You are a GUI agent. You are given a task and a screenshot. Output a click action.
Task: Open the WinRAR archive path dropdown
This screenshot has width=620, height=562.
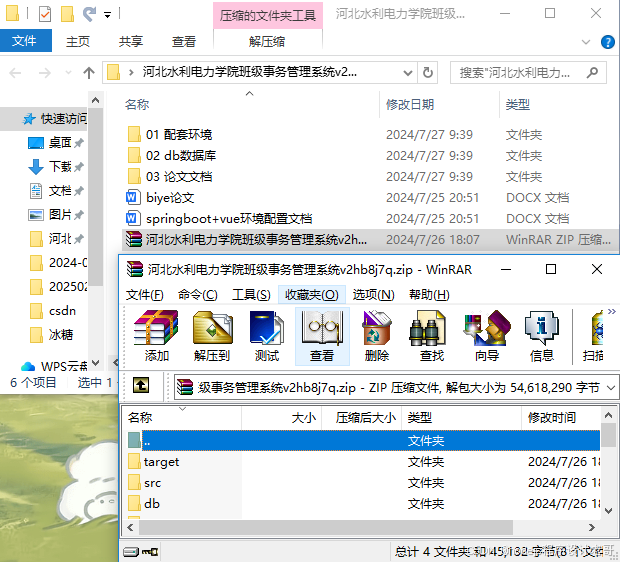611,388
